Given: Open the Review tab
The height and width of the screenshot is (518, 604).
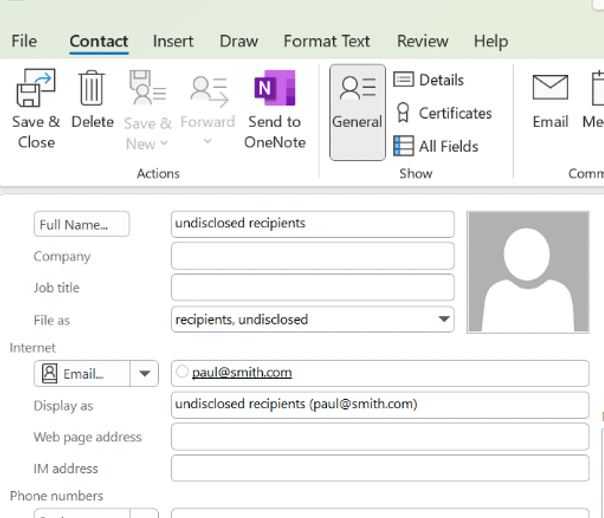Looking at the screenshot, I should (x=422, y=41).
